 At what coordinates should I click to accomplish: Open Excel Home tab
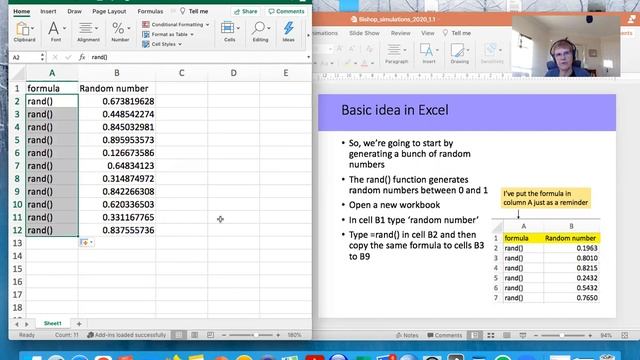coord(21,11)
